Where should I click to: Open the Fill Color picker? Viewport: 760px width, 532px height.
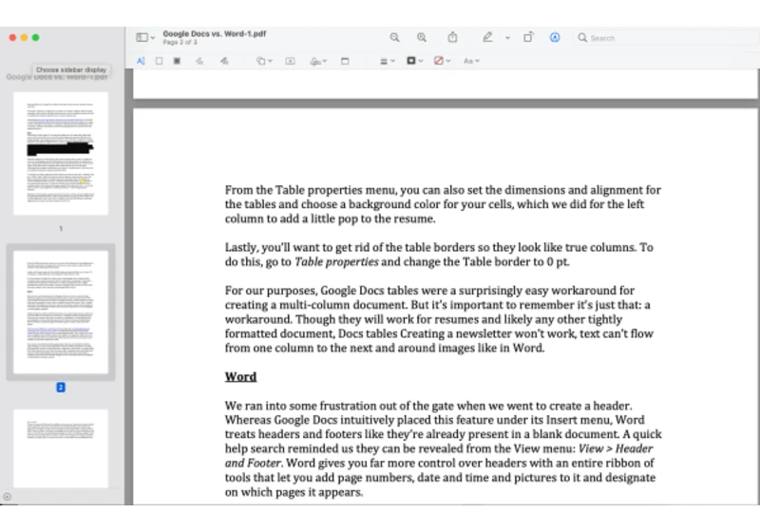point(442,61)
